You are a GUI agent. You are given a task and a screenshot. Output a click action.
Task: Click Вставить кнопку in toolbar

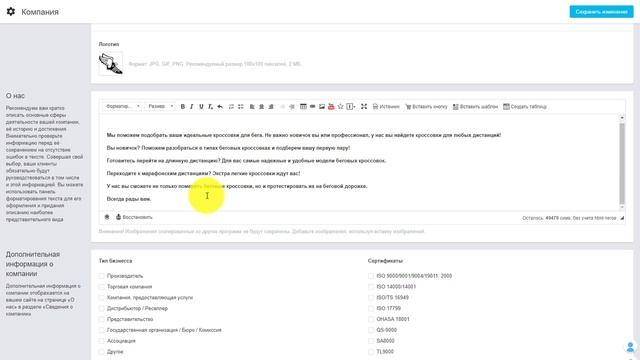tap(426, 107)
